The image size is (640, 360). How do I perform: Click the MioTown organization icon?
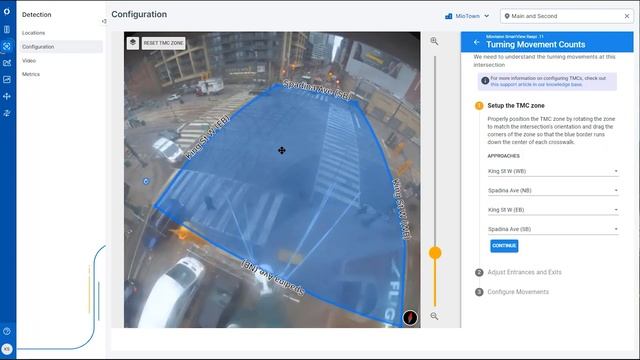(x=449, y=16)
